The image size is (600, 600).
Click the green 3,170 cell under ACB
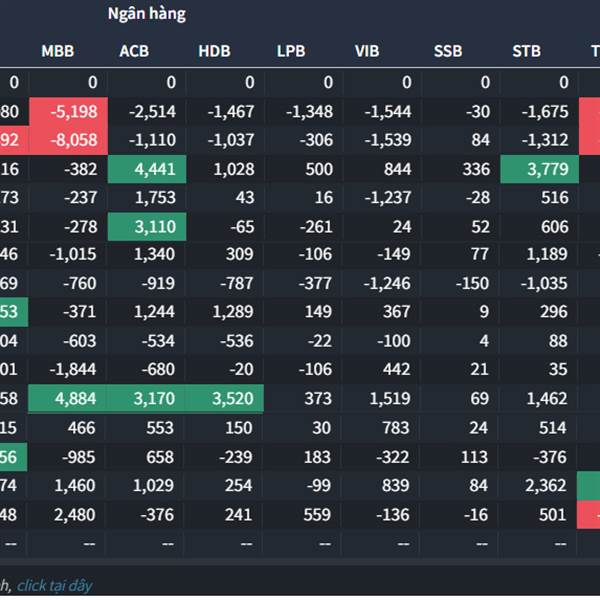[x=147, y=399]
